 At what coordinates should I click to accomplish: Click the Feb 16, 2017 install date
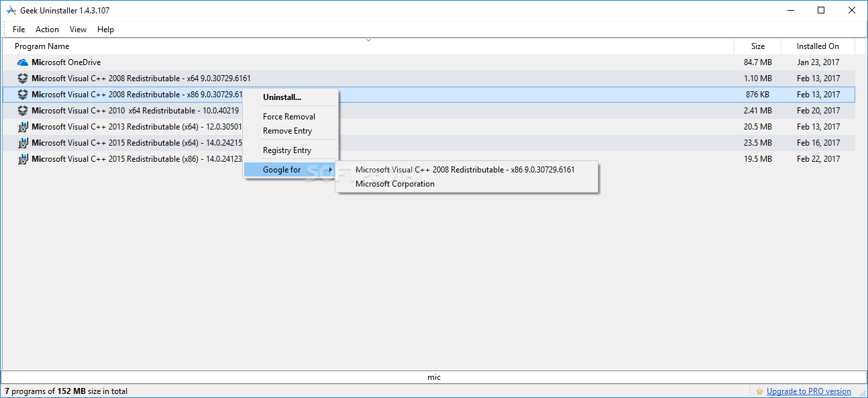(818, 143)
